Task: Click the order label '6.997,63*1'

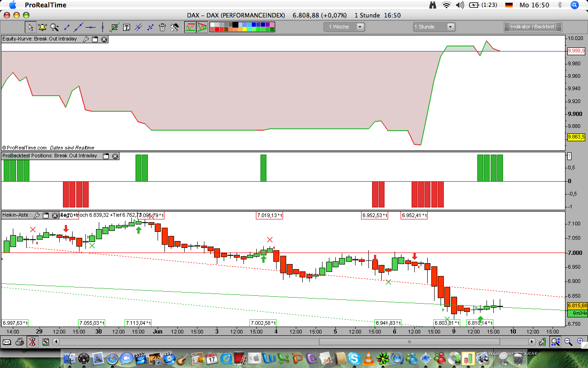Action: (15, 323)
